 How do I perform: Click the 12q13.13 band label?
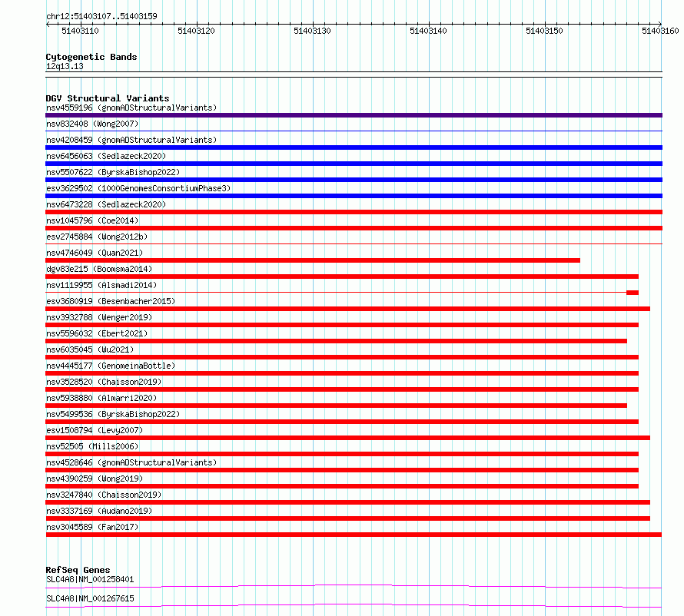[65, 66]
